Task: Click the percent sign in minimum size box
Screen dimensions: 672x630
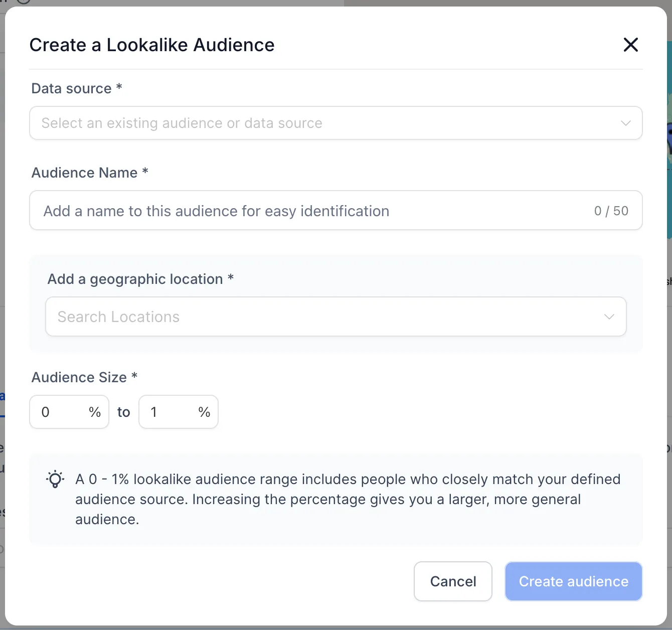Action: click(95, 412)
